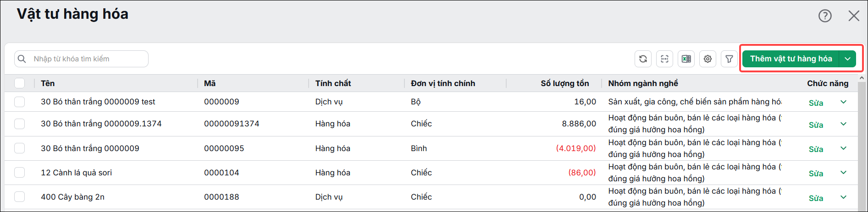Screen dimensions: 868x212
Task: Focus the Nhập từ khóa tìm kiếm search field
Action: point(81,59)
